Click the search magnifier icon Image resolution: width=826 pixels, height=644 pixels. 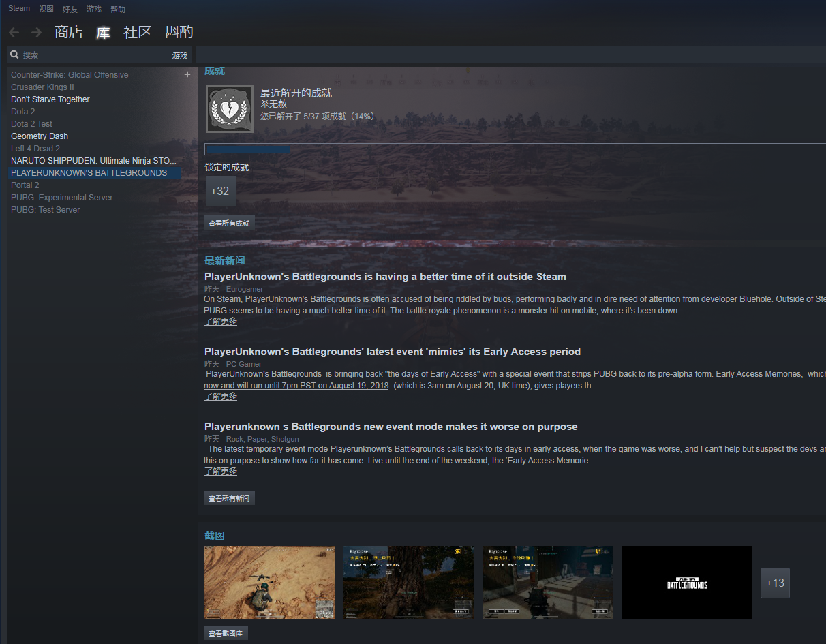[14, 55]
